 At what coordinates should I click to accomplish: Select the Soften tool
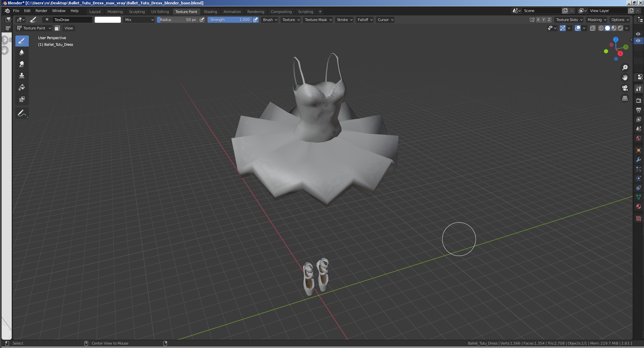22,52
